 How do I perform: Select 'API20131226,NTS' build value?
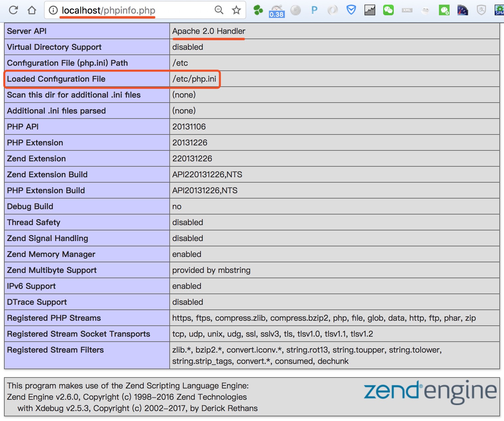(205, 191)
